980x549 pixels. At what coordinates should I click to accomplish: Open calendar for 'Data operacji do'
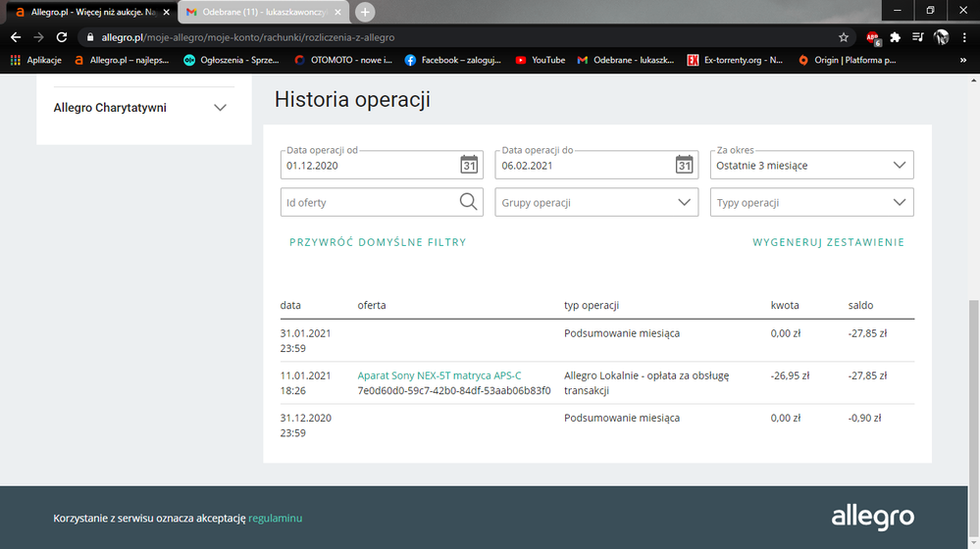click(684, 165)
